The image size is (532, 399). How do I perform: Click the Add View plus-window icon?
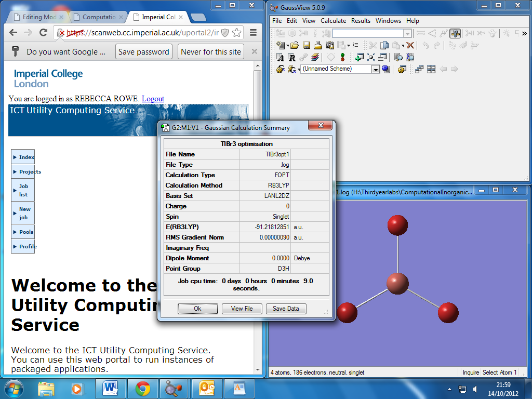pyautogui.click(x=360, y=57)
